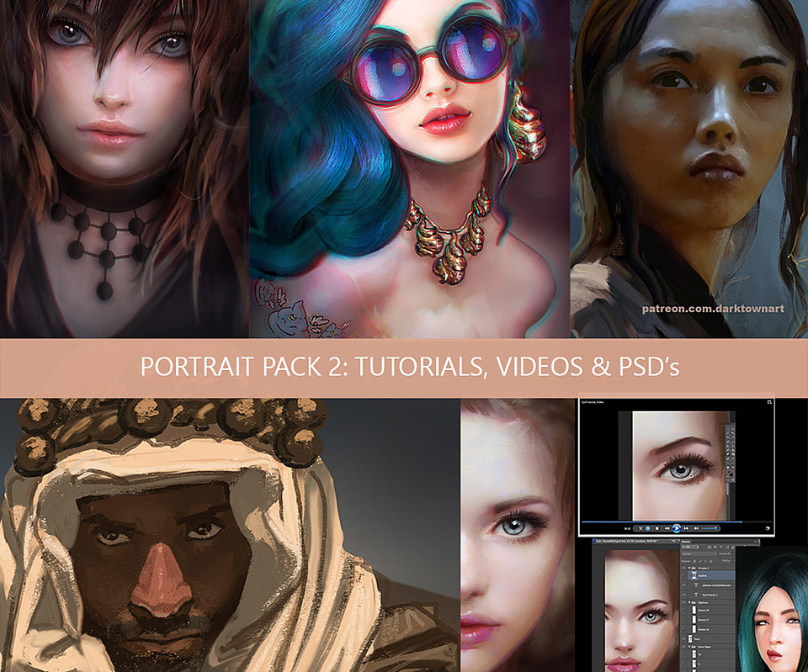Screen dimensions: 808x672
Task: Toggle visibility of the Final layer
Action: point(682,638)
